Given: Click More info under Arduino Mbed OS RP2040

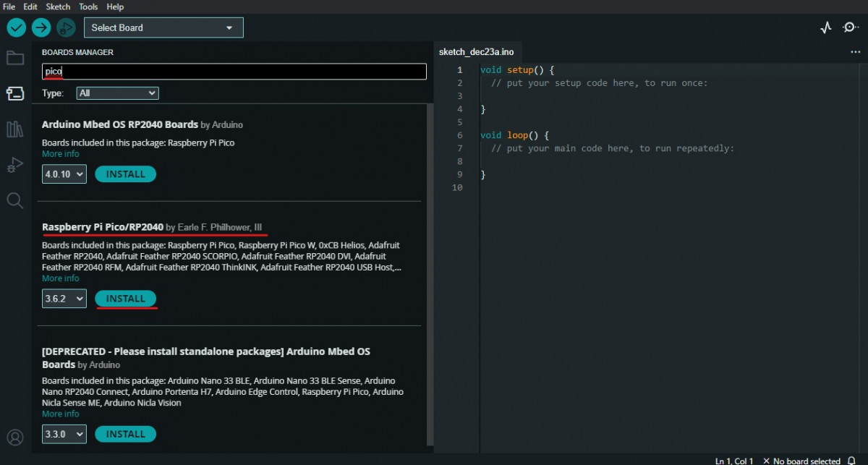Looking at the screenshot, I should (61, 154).
